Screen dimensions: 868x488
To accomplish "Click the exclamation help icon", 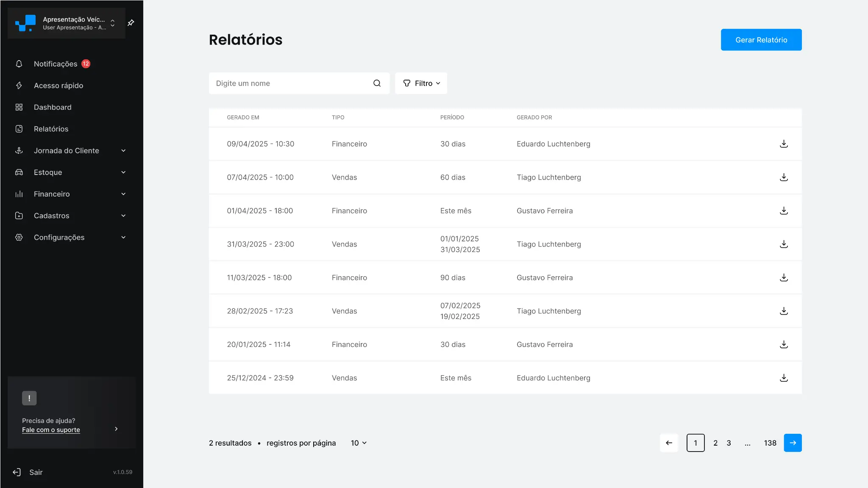I will coord(29,398).
